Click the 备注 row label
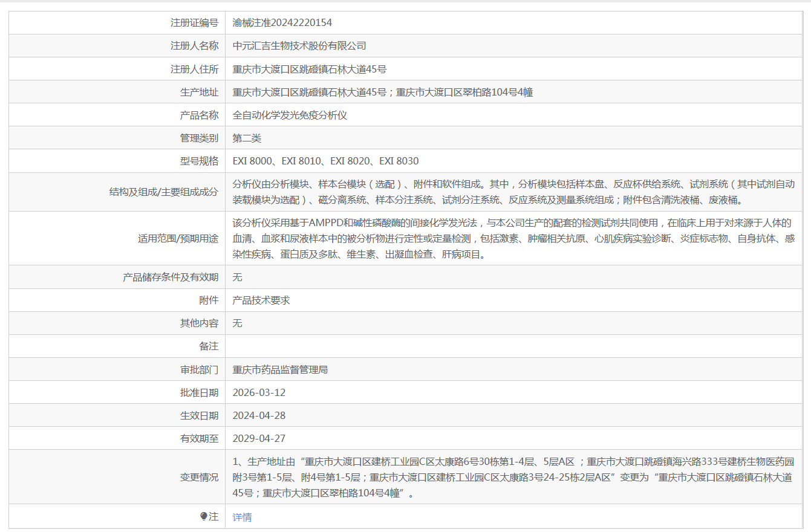 [x=209, y=346]
